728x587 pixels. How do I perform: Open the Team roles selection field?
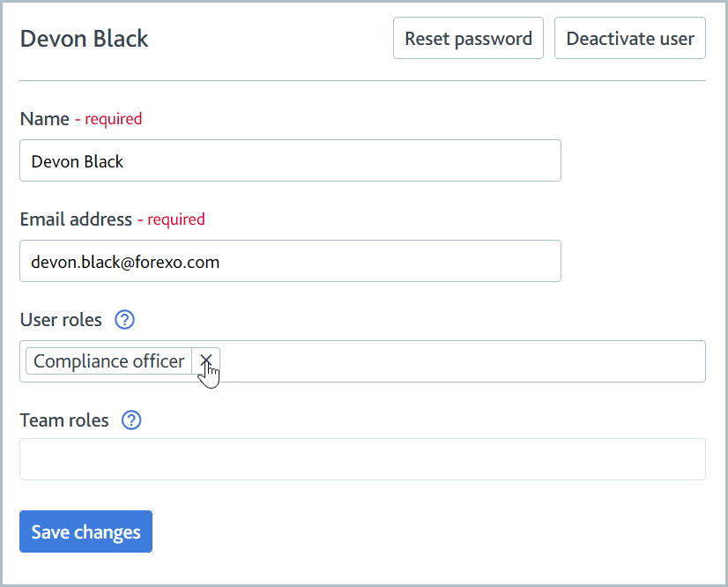[x=362, y=458]
